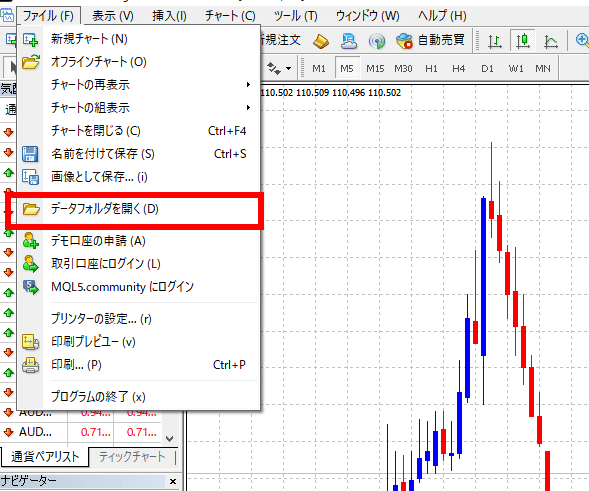Select the candlestick chart icon

[523, 41]
